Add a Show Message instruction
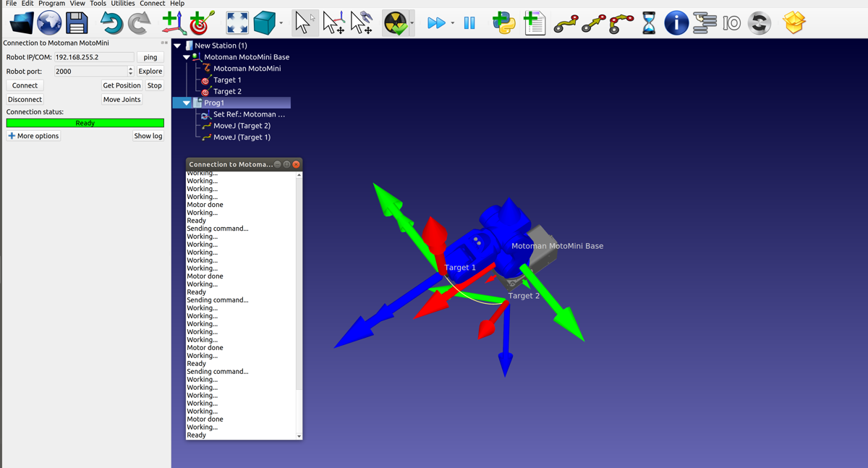The width and height of the screenshot is (868, 468). 676,23
